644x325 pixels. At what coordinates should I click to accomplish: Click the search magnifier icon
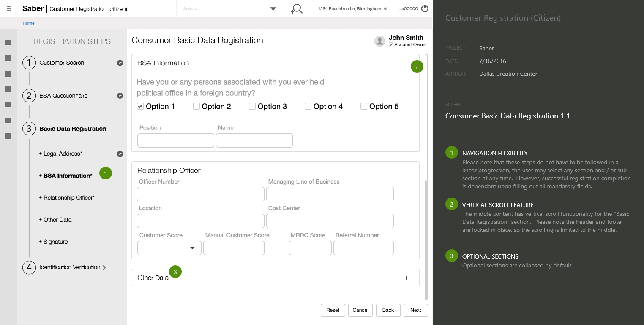tap(297, 8)
